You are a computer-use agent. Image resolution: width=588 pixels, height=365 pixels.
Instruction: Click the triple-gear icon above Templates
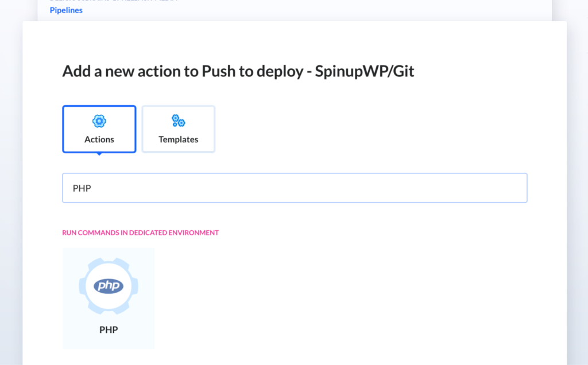(x=178, y=121)
